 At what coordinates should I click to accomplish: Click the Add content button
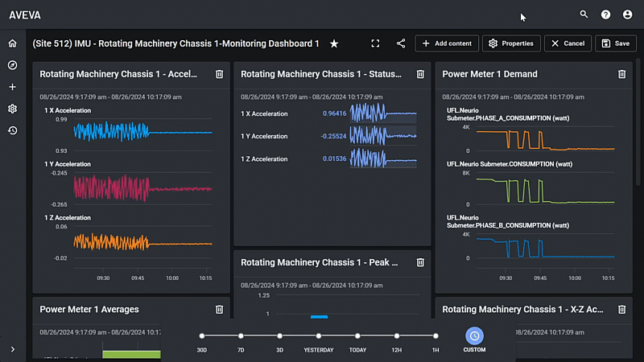(x=448, y=43)
